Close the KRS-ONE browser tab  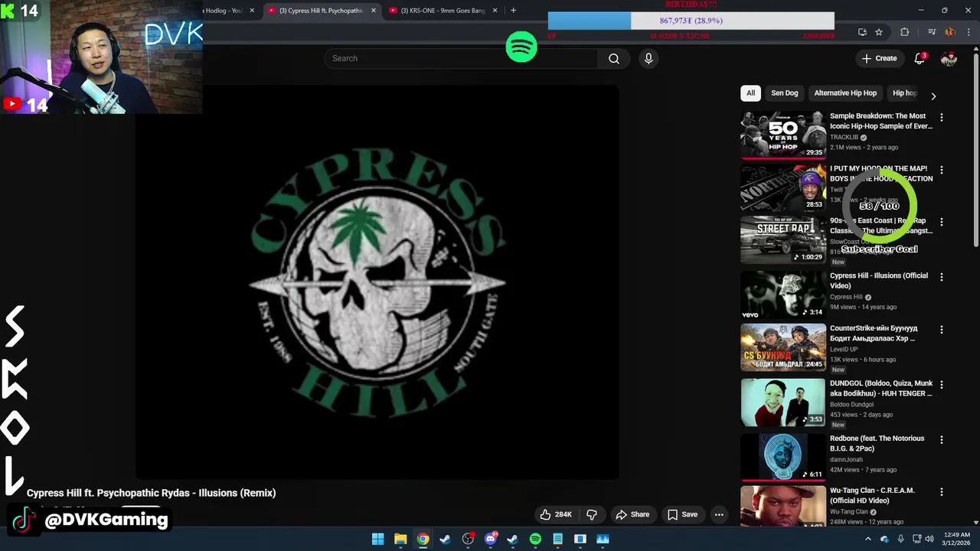(x=495, y=11)
